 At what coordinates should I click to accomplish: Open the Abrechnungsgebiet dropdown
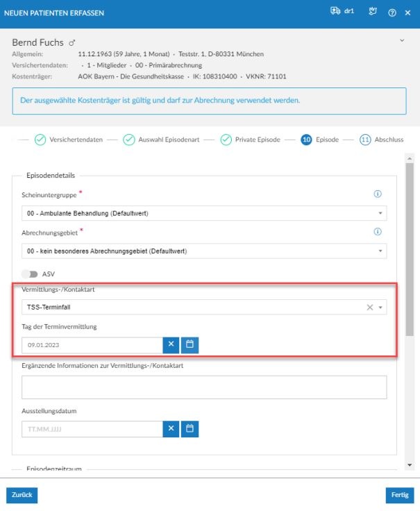point(204,251)
